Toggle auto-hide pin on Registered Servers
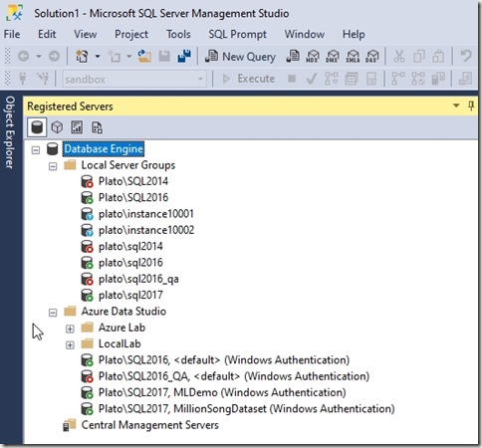 [471, 106]
